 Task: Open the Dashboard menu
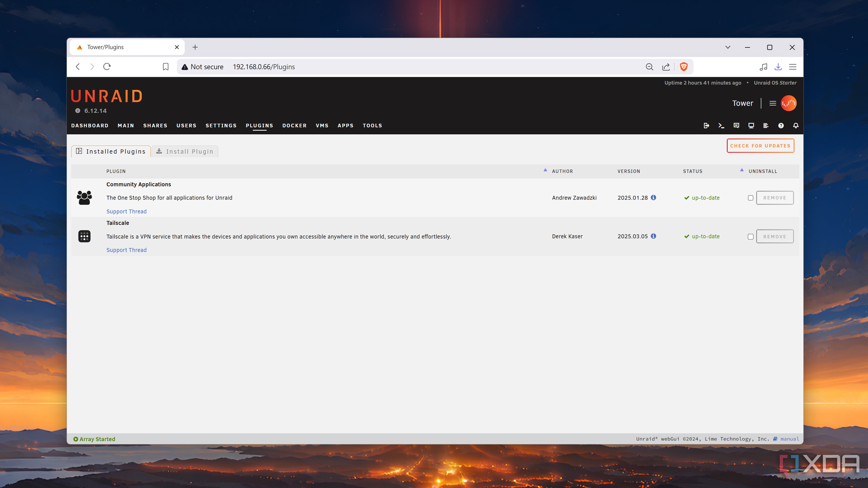tap(90, 126)
